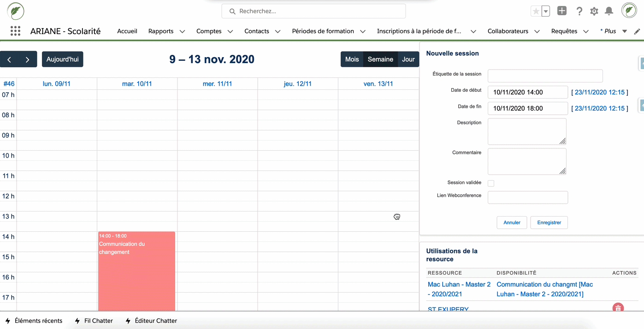
Task: Switch calendar to Mois view
Action: point(352,59)
